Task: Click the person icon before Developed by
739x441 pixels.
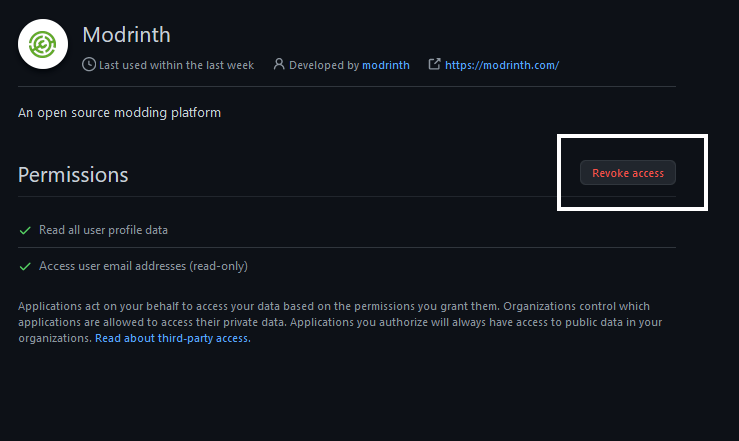Action: pos(278,65)
